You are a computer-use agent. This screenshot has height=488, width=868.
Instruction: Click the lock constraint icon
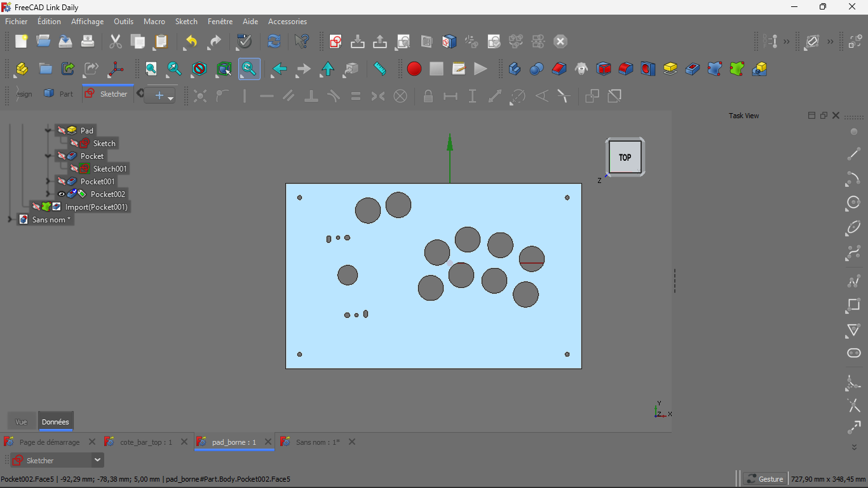428,96
